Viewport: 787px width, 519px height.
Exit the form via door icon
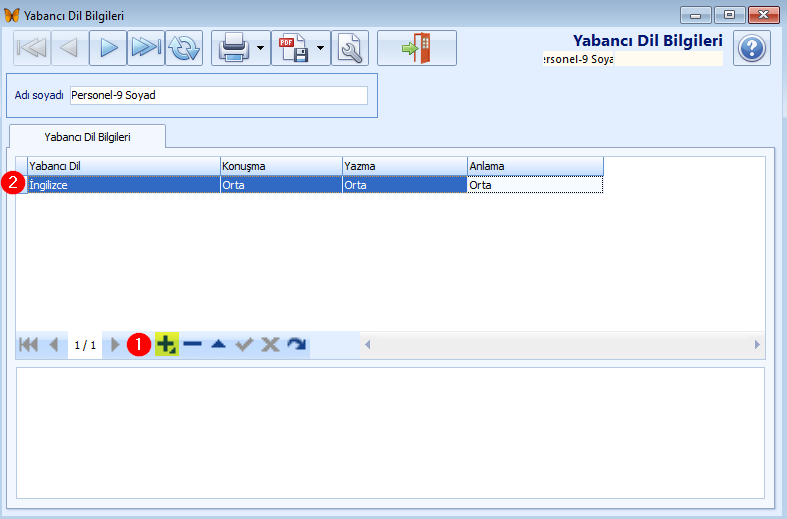[416, 47]
